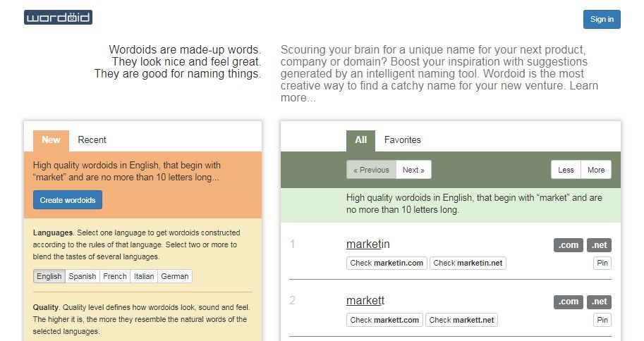
Task: Open the Favorites tab
Action: point(402,140)
